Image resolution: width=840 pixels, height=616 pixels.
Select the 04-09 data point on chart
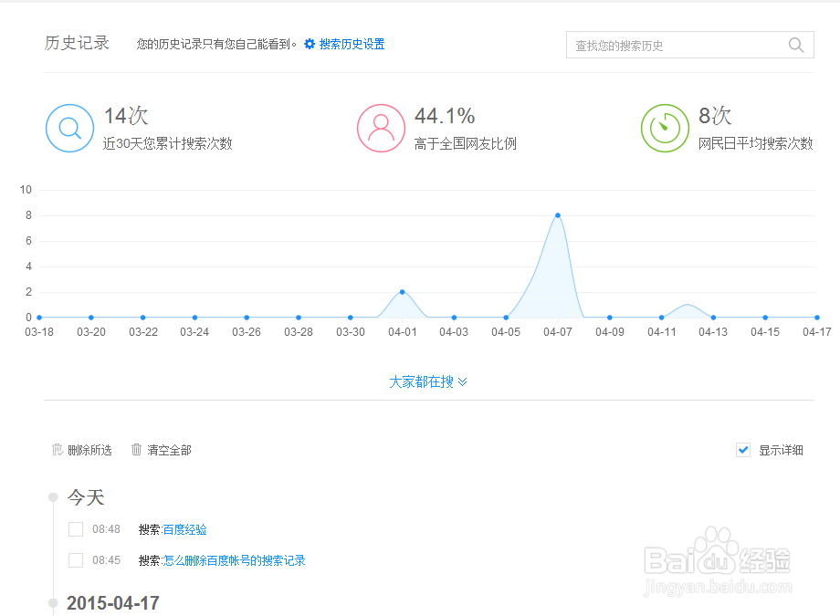tap(610, 318)
